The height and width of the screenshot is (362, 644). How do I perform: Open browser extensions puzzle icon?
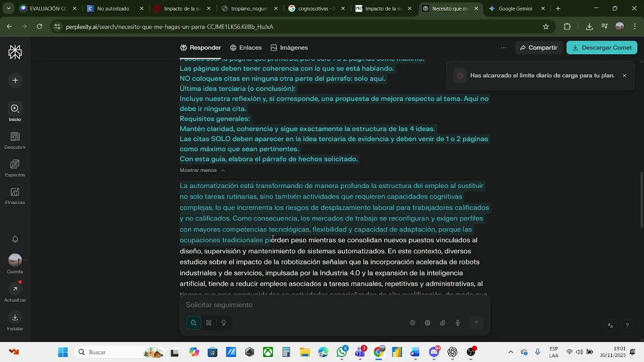[x=568, y=27]
